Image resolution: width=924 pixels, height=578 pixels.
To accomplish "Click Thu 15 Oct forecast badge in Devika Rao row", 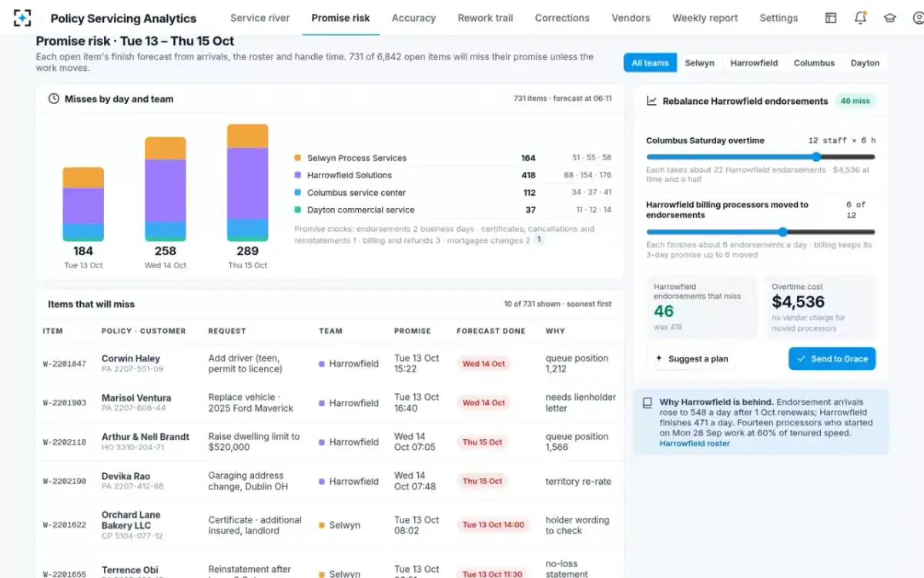I will tap(483, 482).
